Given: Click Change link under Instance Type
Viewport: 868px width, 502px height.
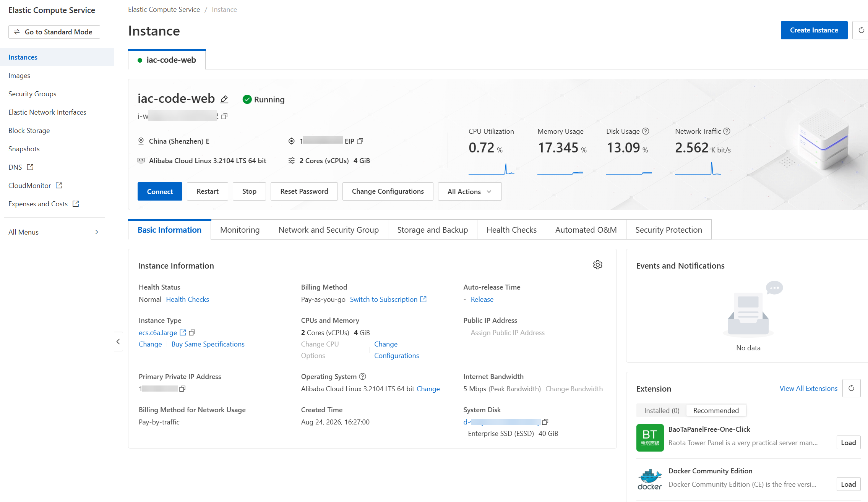Looking at the screenshot, I should [150, 344].
